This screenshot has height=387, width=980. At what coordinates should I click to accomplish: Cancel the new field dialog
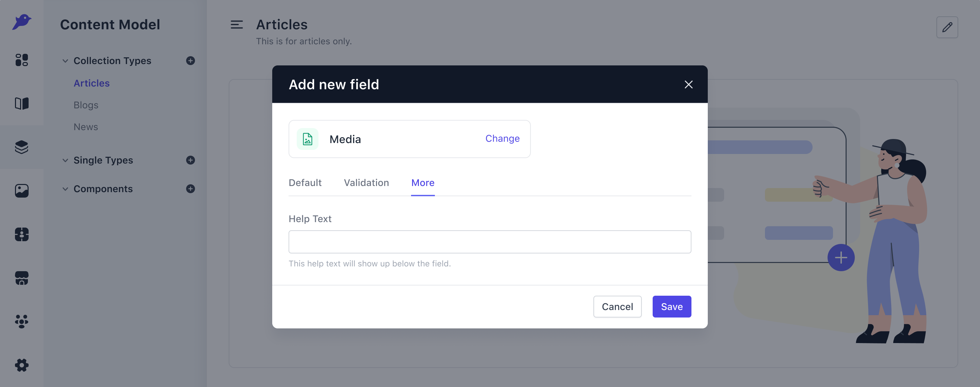point(617,307)
